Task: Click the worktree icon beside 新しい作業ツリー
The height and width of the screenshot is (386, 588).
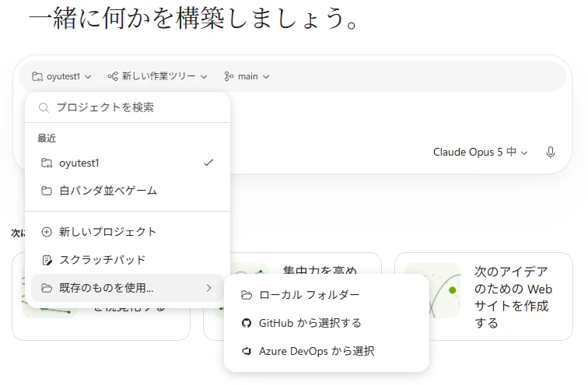Action: pos(113,76)
